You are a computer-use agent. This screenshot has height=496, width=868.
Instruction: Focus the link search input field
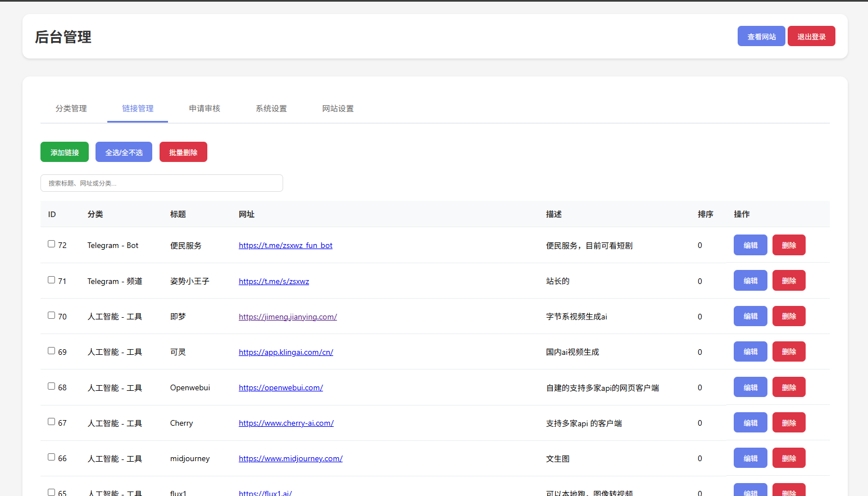click(162, 183)
